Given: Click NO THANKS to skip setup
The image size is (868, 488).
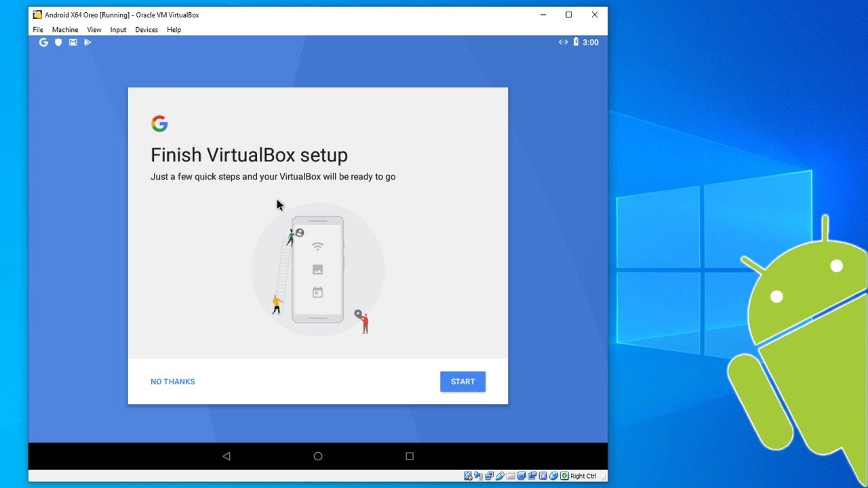Looking at the screenshot, I should coord(172,382).
